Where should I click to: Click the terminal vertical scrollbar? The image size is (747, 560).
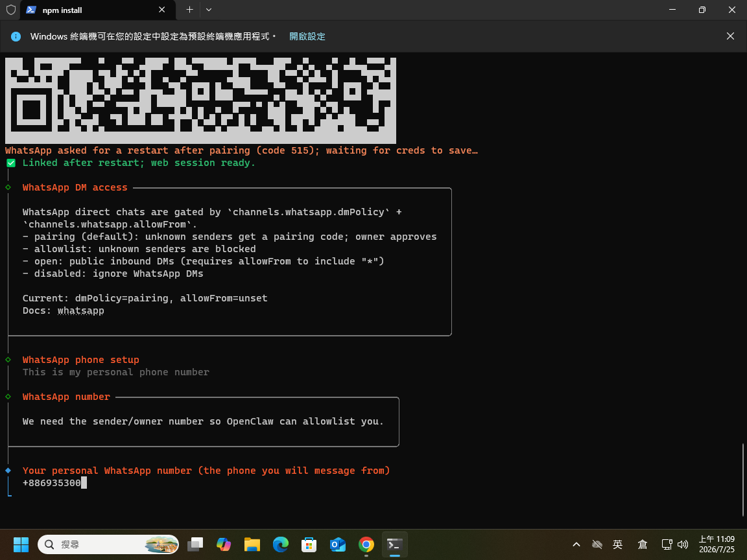[742, 480]
